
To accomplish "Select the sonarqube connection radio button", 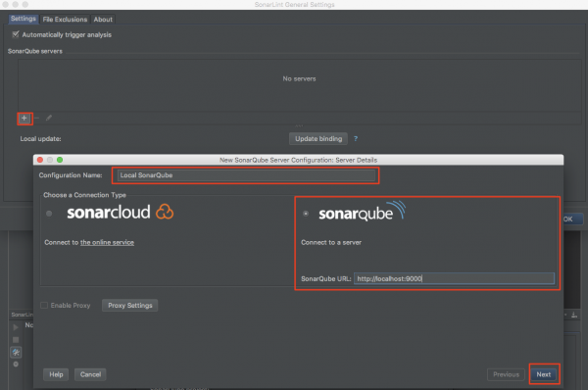I will pyautogui.click(x=306, y=214).
